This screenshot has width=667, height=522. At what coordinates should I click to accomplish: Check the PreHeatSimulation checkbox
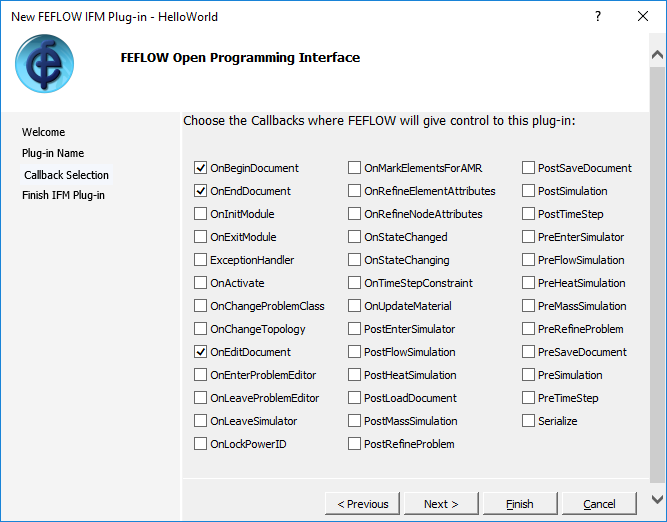click(x=528, y=283)
